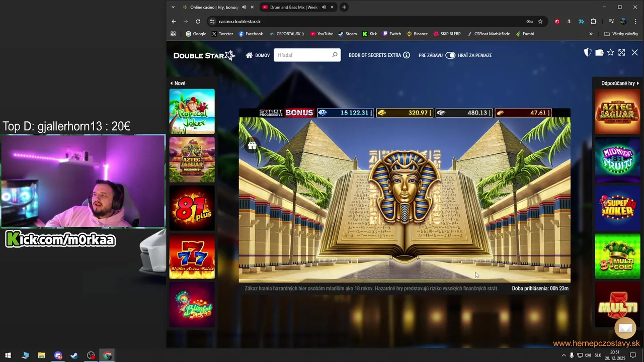Click the address bar URL casino.doublestar.sk

pos(239,22)
